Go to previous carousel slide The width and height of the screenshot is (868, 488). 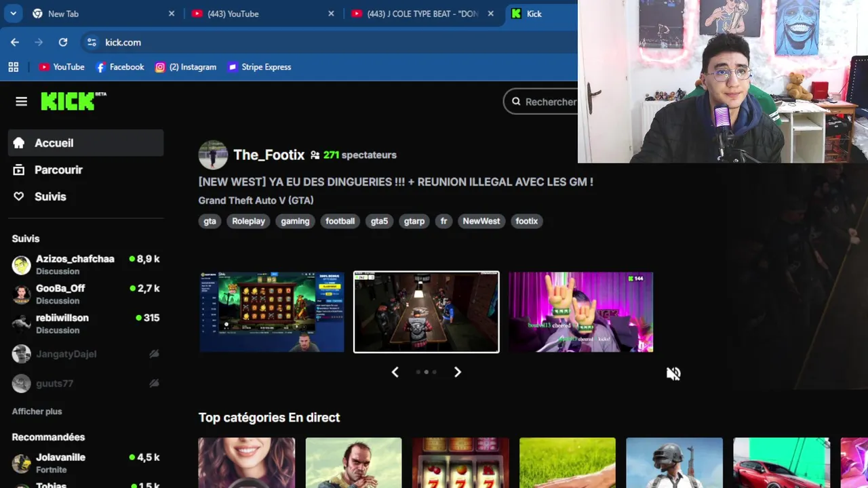pos(395,372)
